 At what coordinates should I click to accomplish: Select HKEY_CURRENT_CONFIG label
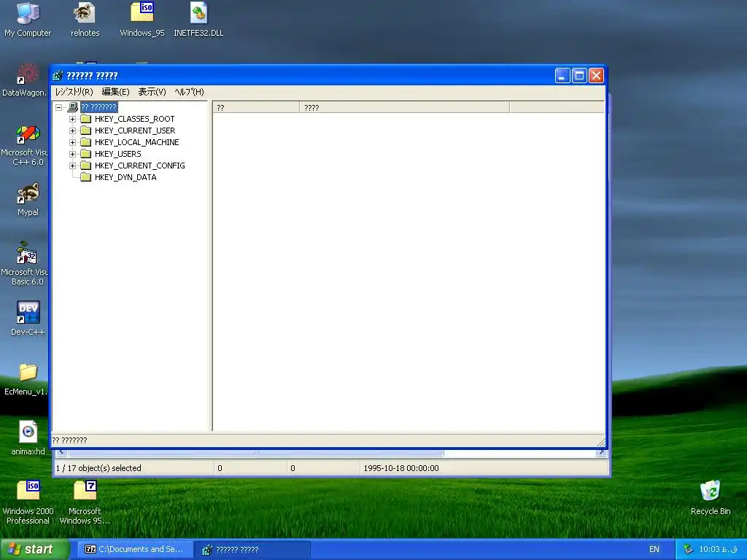139,166
